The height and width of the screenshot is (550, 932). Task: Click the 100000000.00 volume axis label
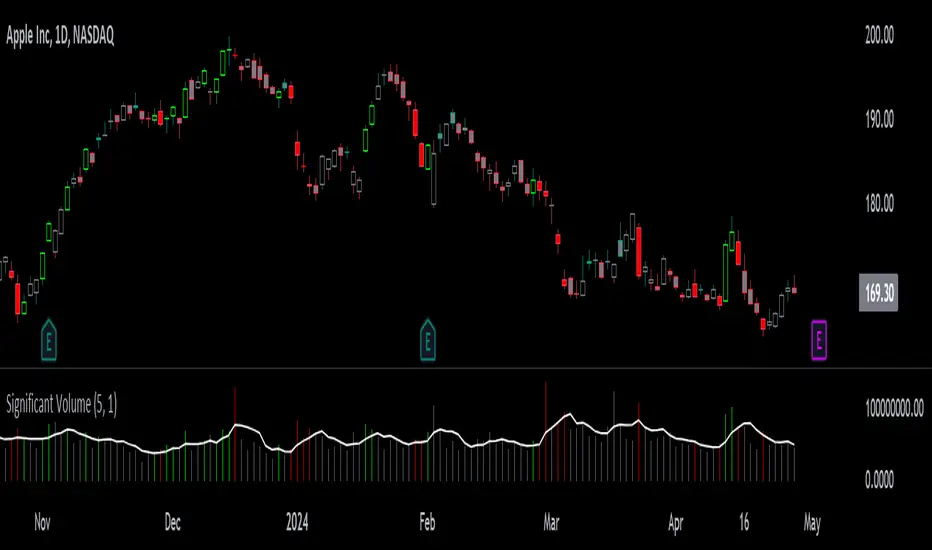[895, 408]
